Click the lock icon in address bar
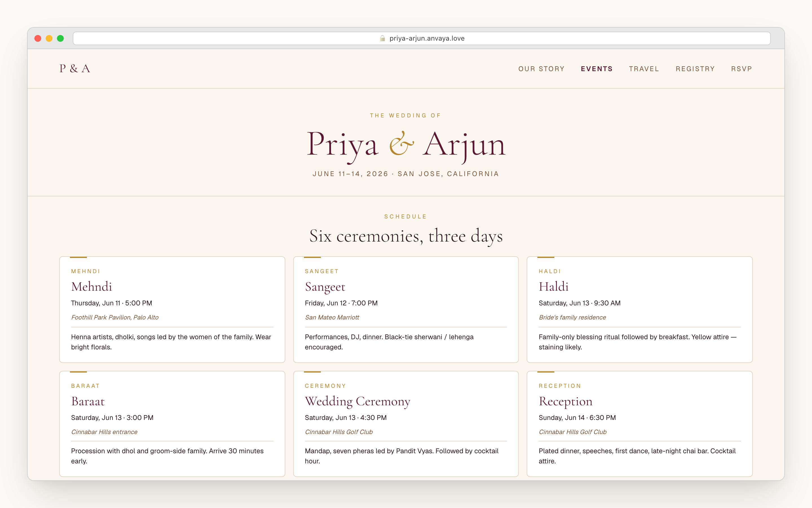The width and height of the screenshot is (812, 508). point(382,38)
